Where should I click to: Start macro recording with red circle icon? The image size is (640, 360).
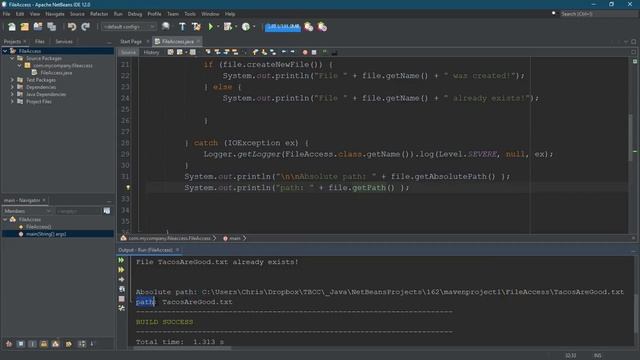(305, 52)
